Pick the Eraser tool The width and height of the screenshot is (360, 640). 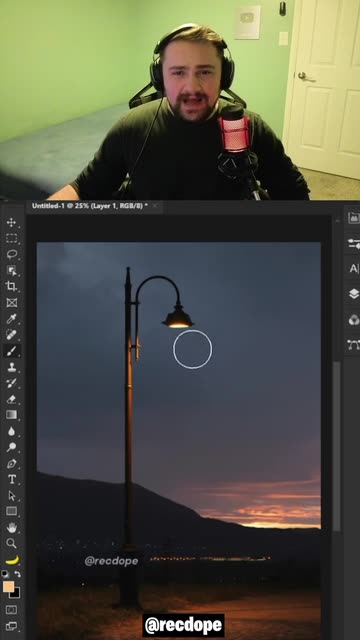(x=11, y=399)
